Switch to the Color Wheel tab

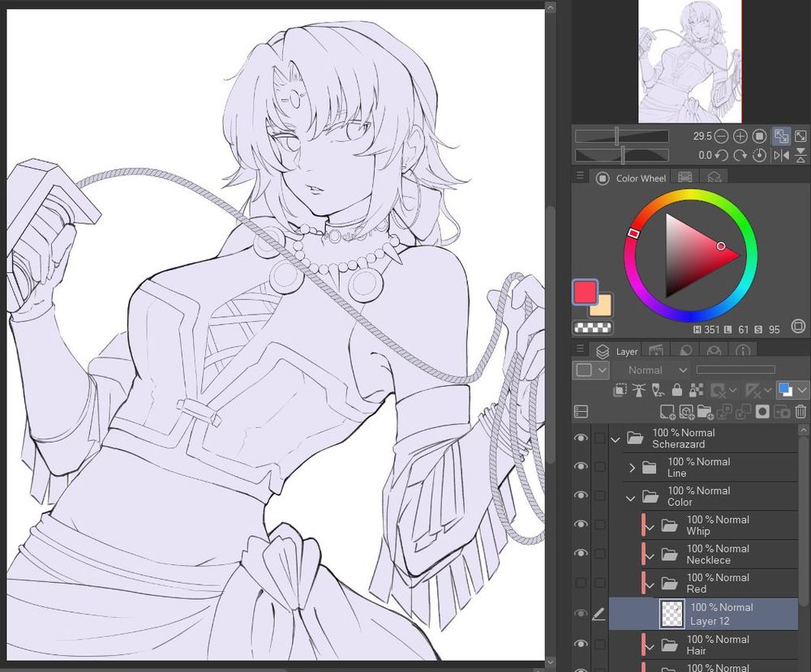630,178
